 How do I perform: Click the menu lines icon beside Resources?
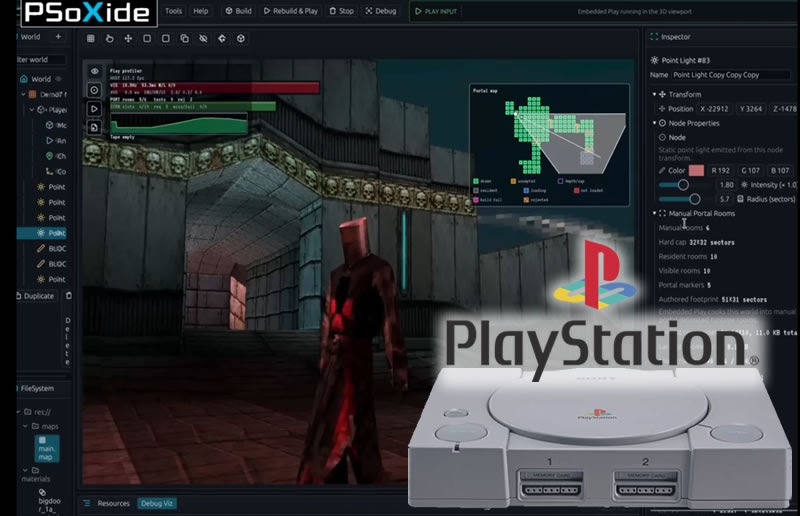click(87, 503)
